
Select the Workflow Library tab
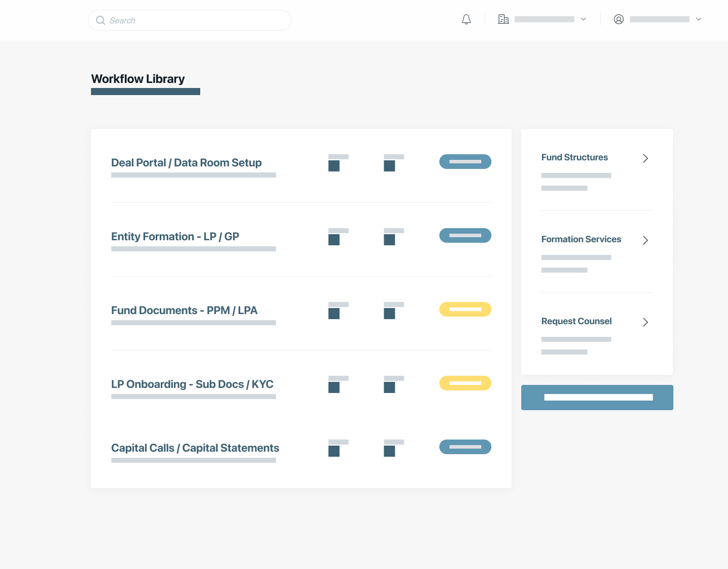click(138, 79)
